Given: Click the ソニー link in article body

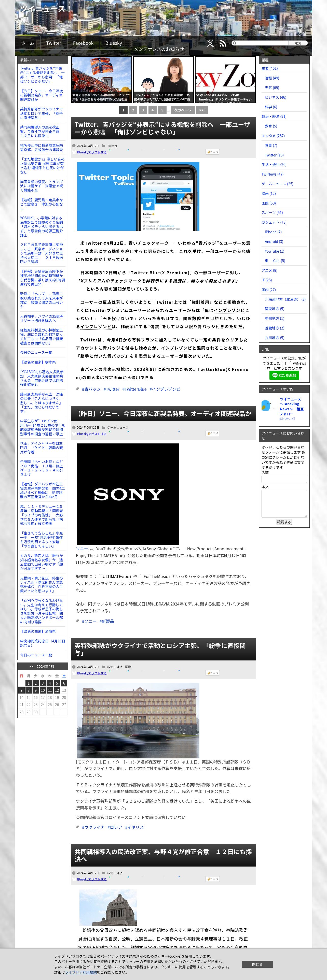Looking at the screenshot, I should tap(82, 549).
